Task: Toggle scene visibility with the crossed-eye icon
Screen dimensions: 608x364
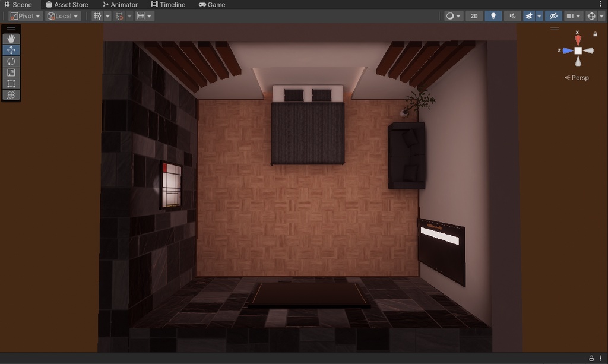Action: pos(553,15)
